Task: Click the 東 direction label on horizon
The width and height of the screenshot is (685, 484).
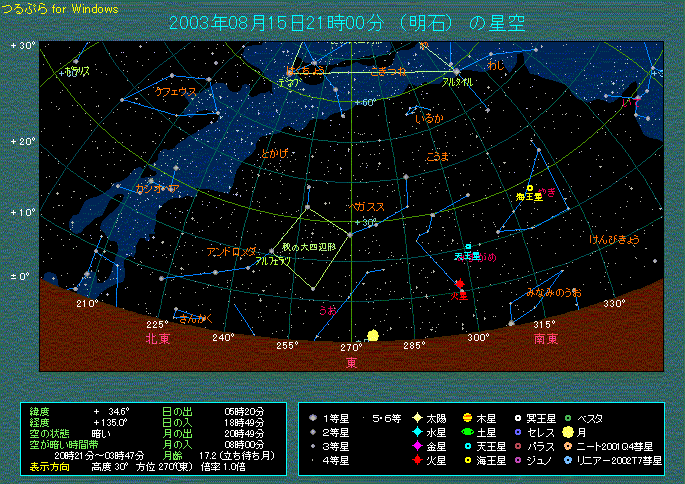Action: (x=352, y=361)
